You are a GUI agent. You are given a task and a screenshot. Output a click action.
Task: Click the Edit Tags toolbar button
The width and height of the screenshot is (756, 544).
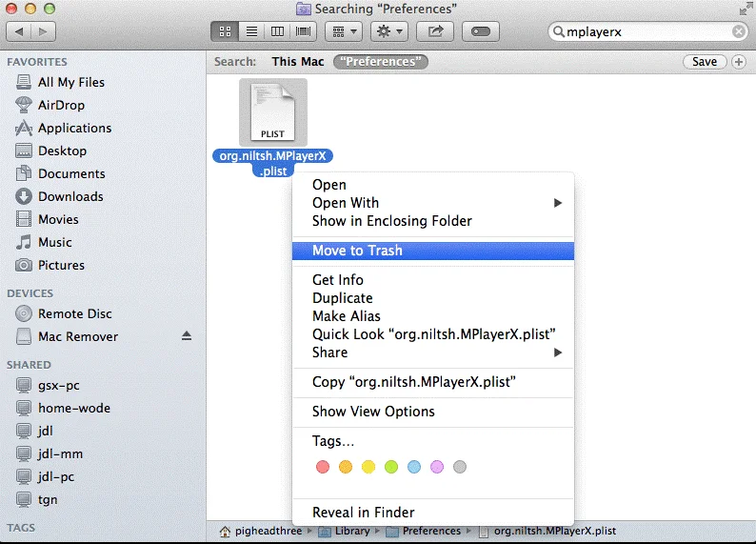[x=481, y=31]
